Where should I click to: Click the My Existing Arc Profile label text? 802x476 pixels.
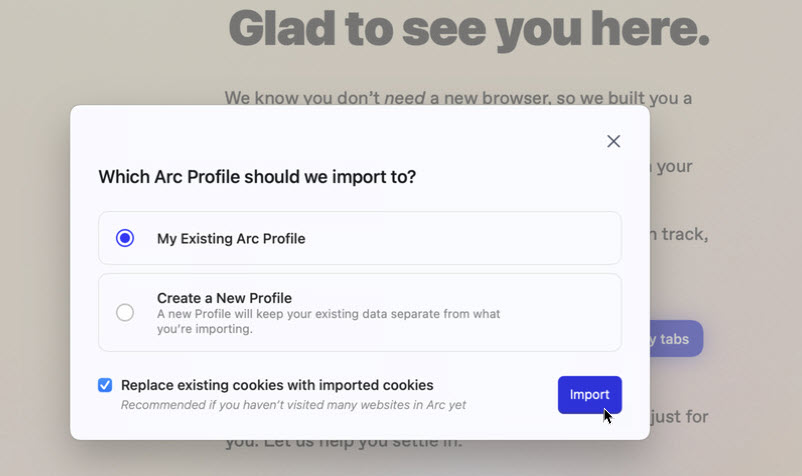point(231,239)
